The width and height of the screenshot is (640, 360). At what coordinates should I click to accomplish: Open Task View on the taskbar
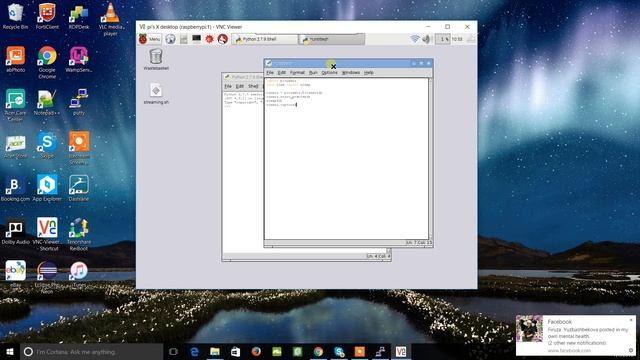173,352
